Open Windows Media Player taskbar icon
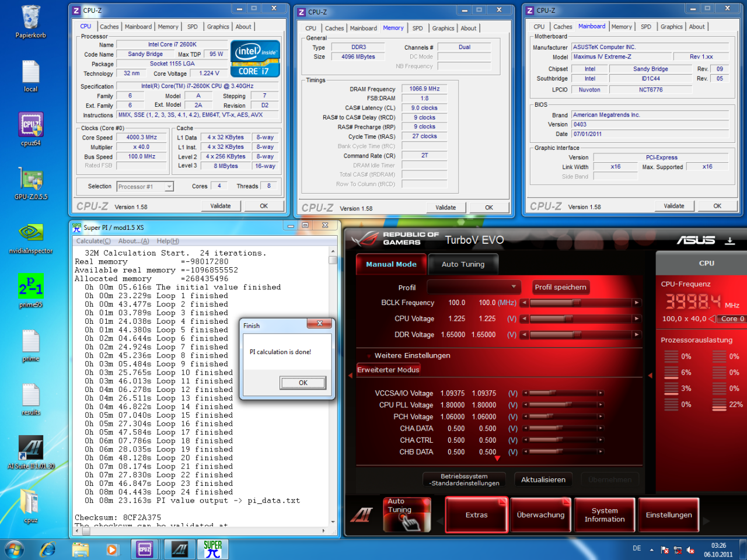Image resolution: width=747 pixels, height=560 pixels. pos(112,549)
